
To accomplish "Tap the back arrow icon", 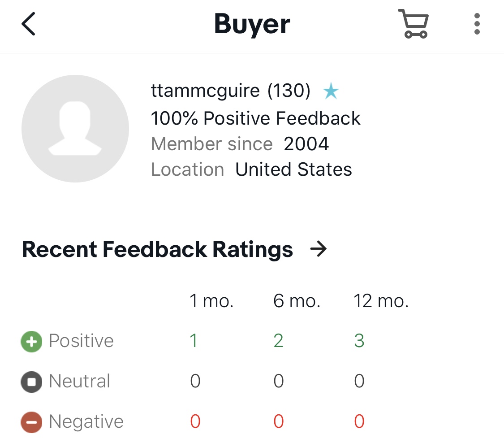I will [28, 24].
